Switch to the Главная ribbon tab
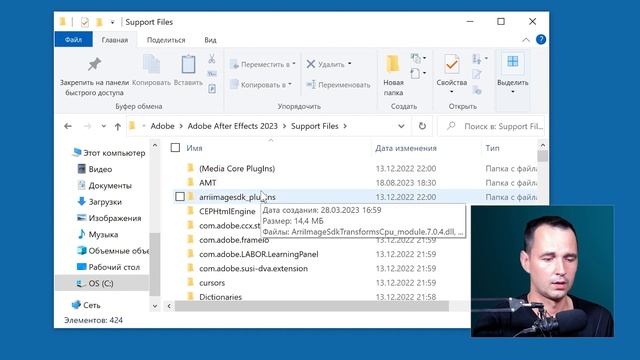The image size is (640, 360). coord(115,40)
